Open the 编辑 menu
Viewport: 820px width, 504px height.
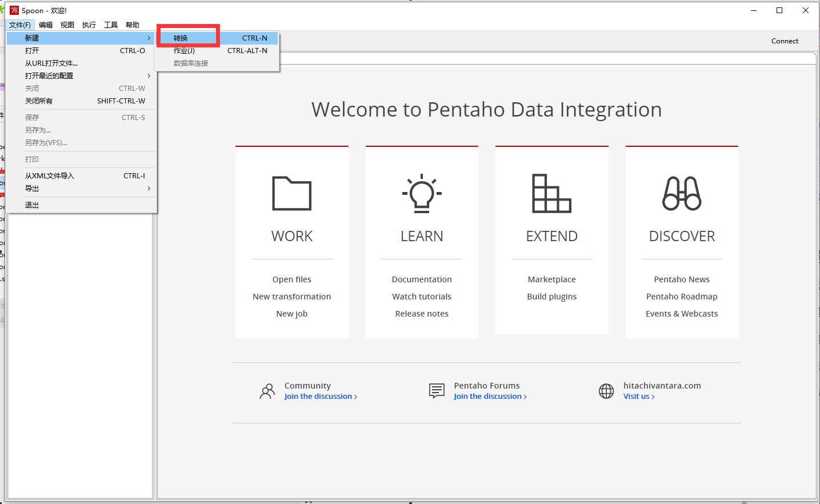click(x=46, y=25)
